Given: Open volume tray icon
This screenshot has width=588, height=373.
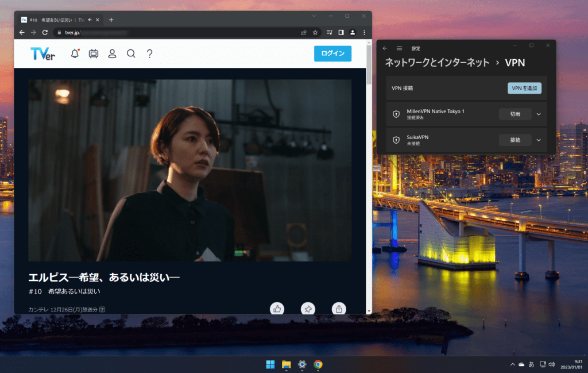Looking at the screenshot, I should click(x=552, y=364).
